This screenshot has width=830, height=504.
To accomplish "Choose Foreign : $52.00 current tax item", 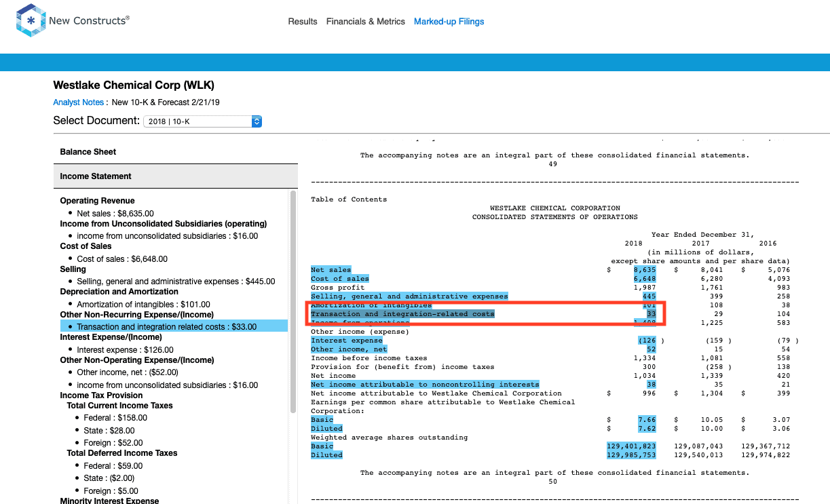I will 114,443.
